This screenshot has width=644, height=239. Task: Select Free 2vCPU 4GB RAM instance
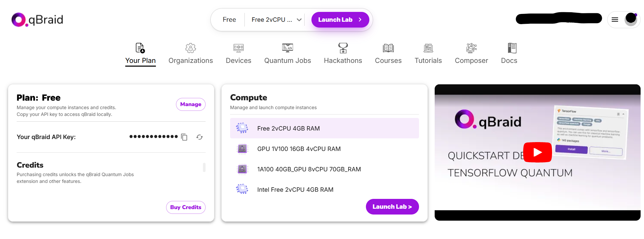click(x=324, y=128)
